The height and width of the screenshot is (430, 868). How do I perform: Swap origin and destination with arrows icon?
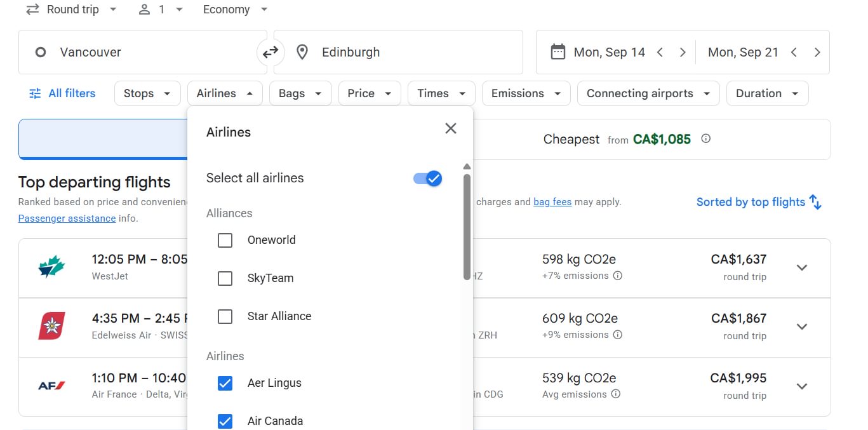click(x=270, y=52)
